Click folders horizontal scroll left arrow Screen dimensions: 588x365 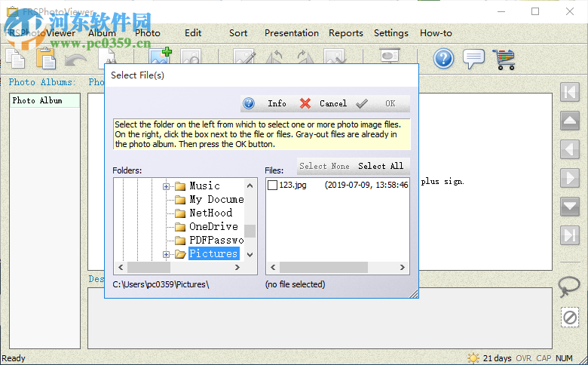point(121,267)
